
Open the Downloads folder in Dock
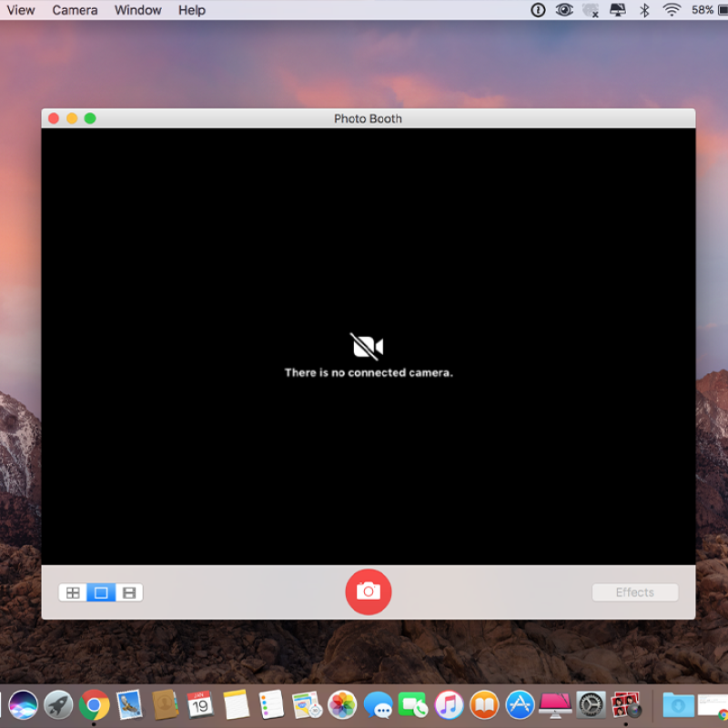tap(678, 704)
